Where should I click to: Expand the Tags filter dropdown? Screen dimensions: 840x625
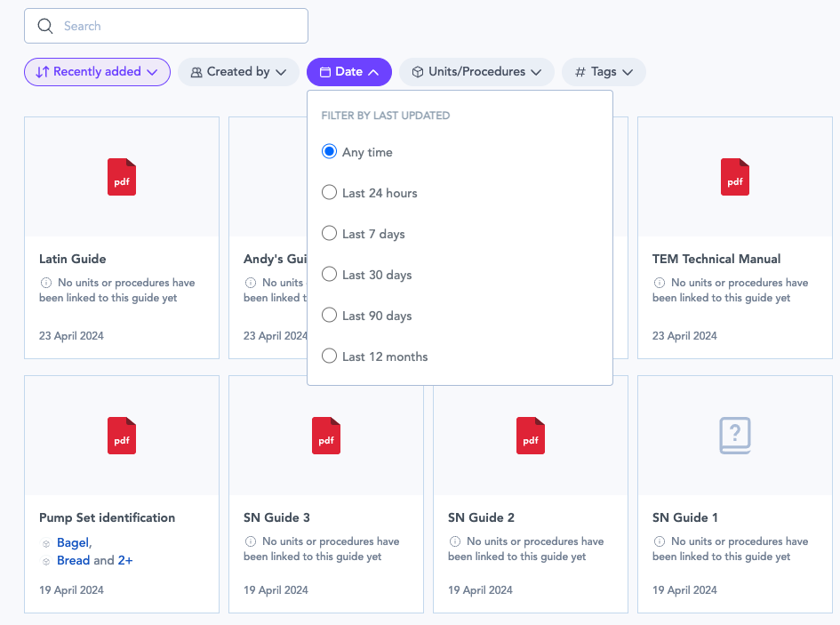point(604,72)
